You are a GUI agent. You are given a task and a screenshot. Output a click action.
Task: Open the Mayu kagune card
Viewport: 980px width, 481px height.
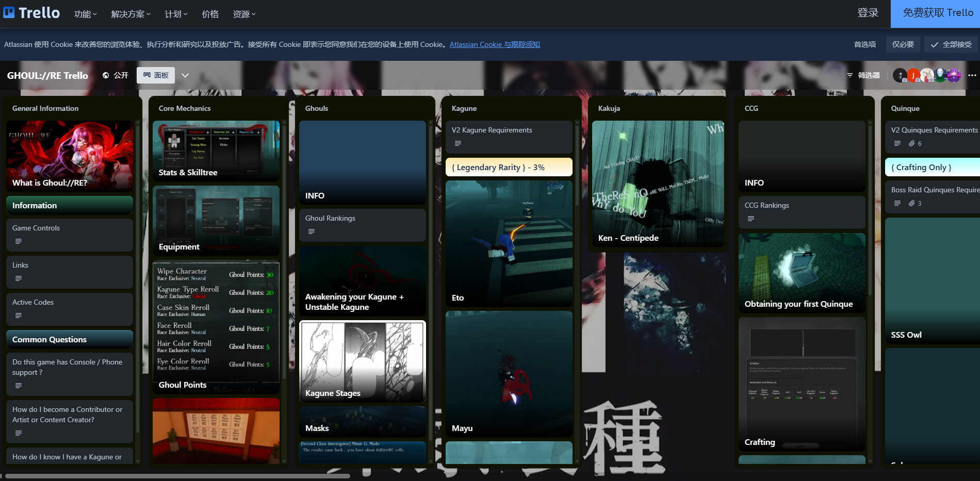509,374
